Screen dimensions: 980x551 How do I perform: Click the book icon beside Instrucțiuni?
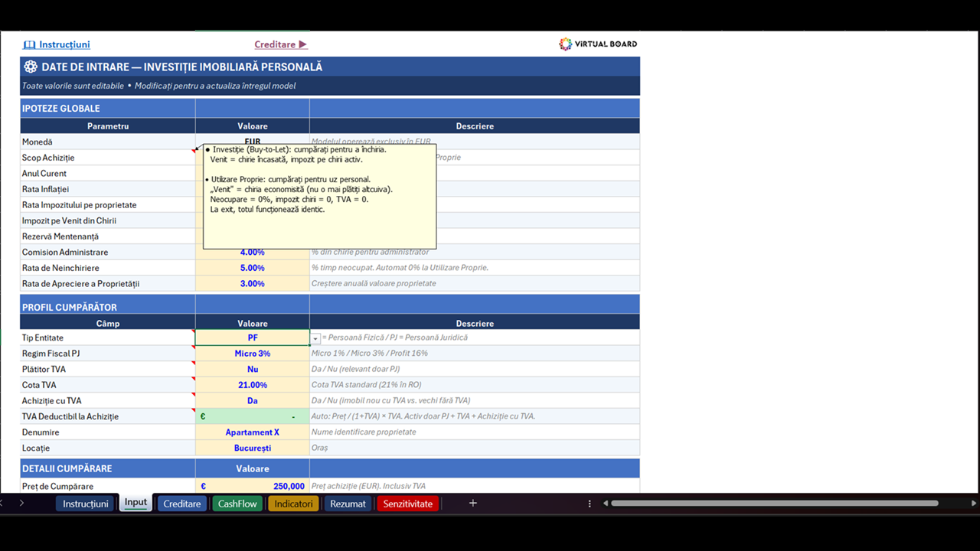[29, 44]
